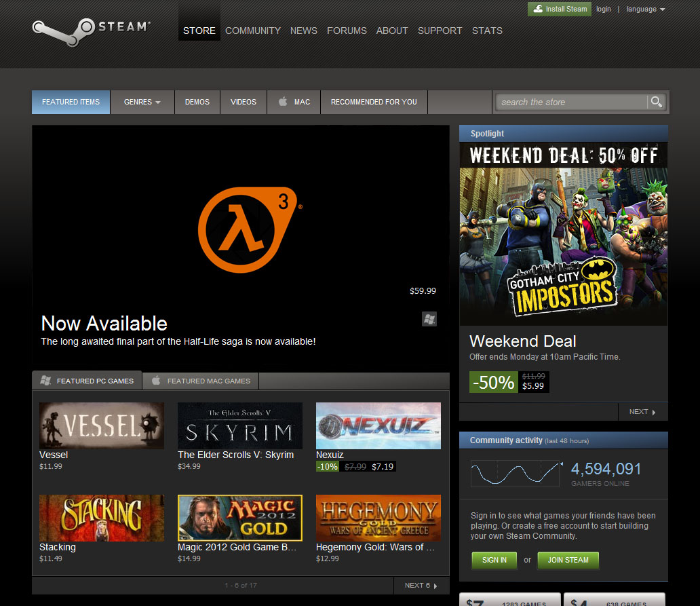Select the Demos tab
This screenshot has height=606, width=700.
click(197, 102)
